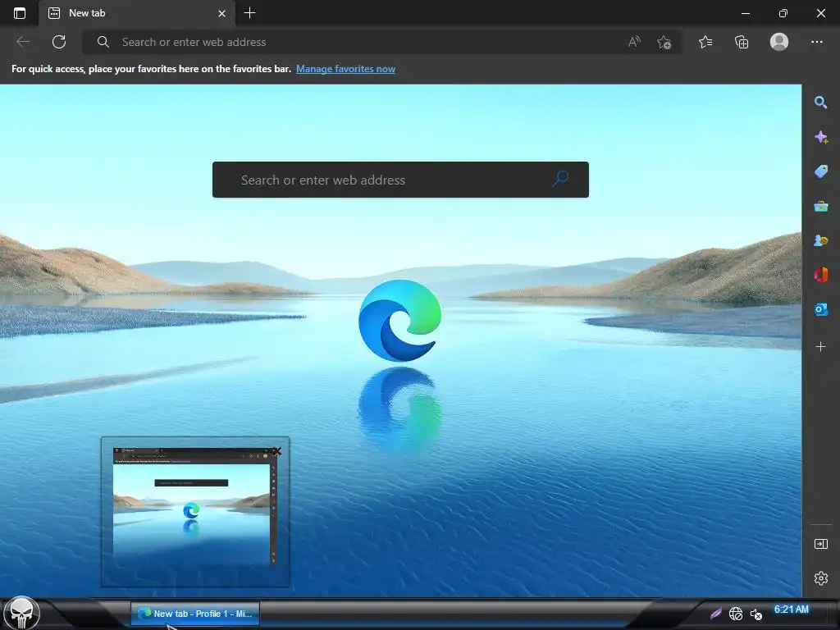This screenshot has width=840, height=630.
Task: Open sidebar Outlook icon
Action: [x=820, y=309]
